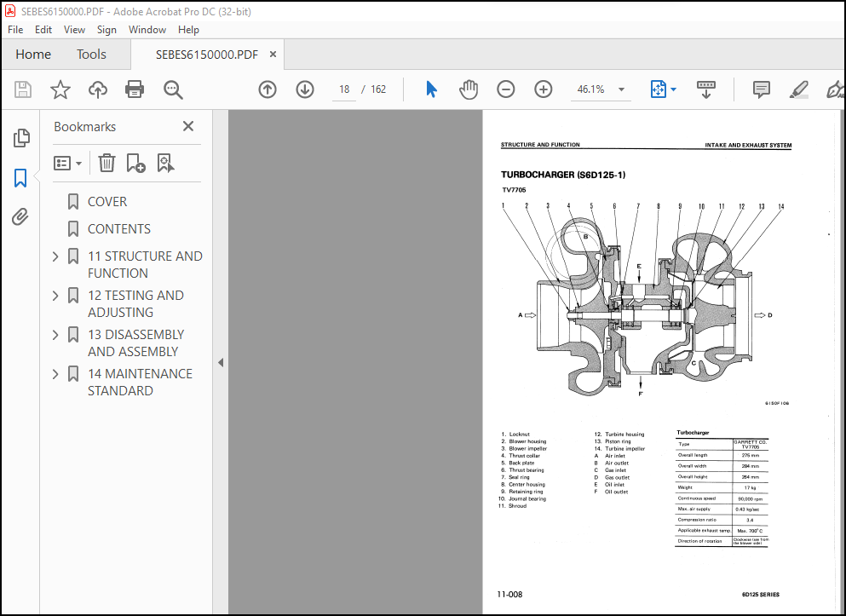The image size is (846, 616).
Task: Click the sign document pen icon
Action: click(835, 89)
